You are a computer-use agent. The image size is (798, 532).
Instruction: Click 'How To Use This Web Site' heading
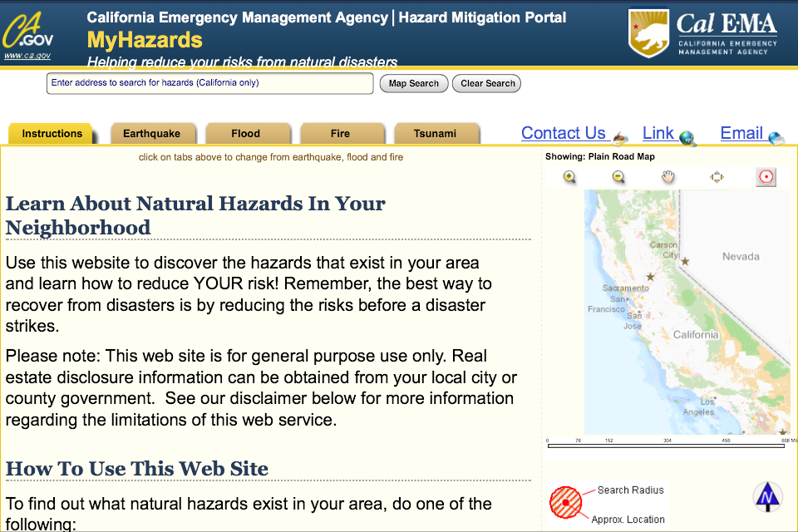tap(137, 468)
